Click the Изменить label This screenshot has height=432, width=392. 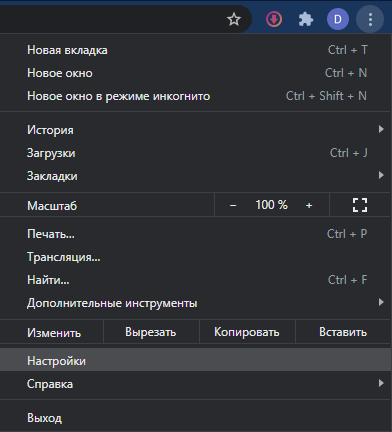click(x=54, y=333)
